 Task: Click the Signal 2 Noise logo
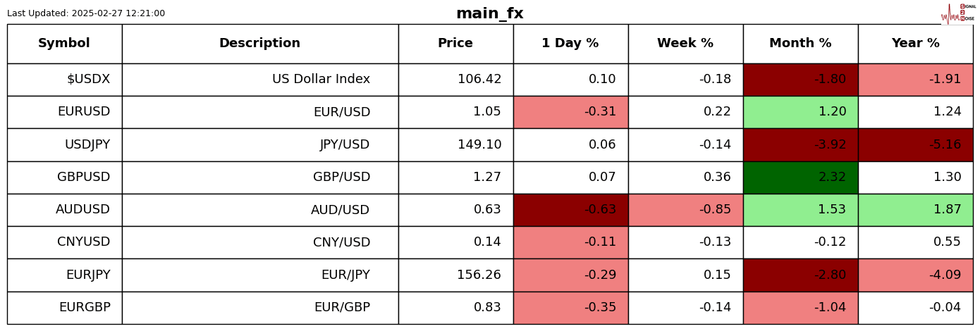click(958, 13)
